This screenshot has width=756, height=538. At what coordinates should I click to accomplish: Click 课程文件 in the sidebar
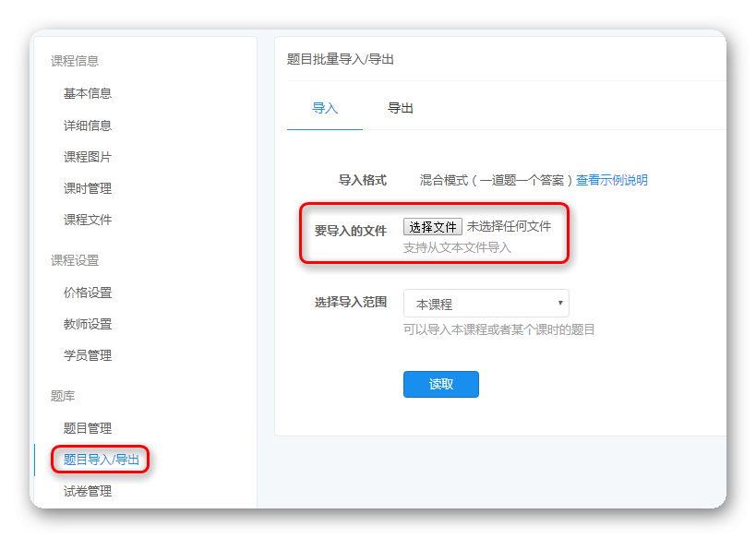click(x=88, y=220)
